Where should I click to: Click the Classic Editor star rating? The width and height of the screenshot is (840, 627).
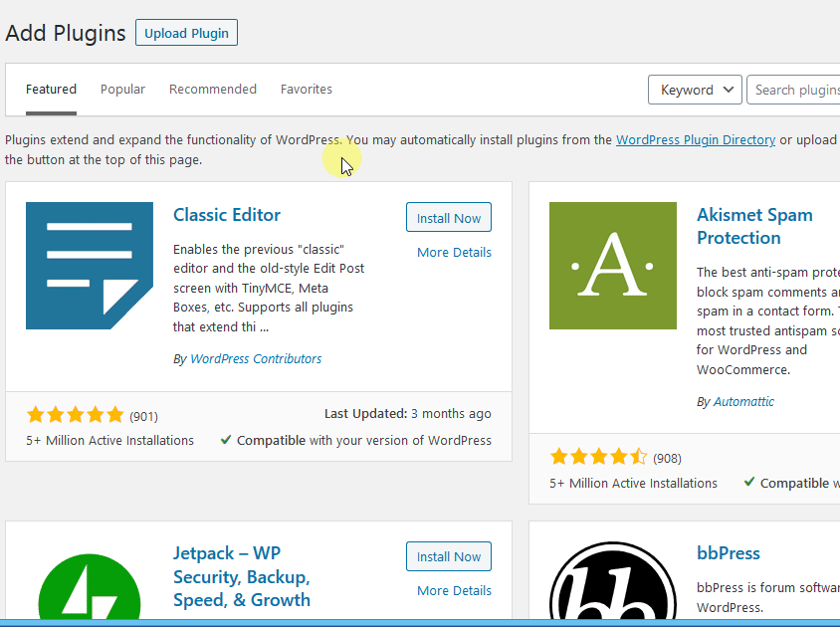tap(75, 415)
